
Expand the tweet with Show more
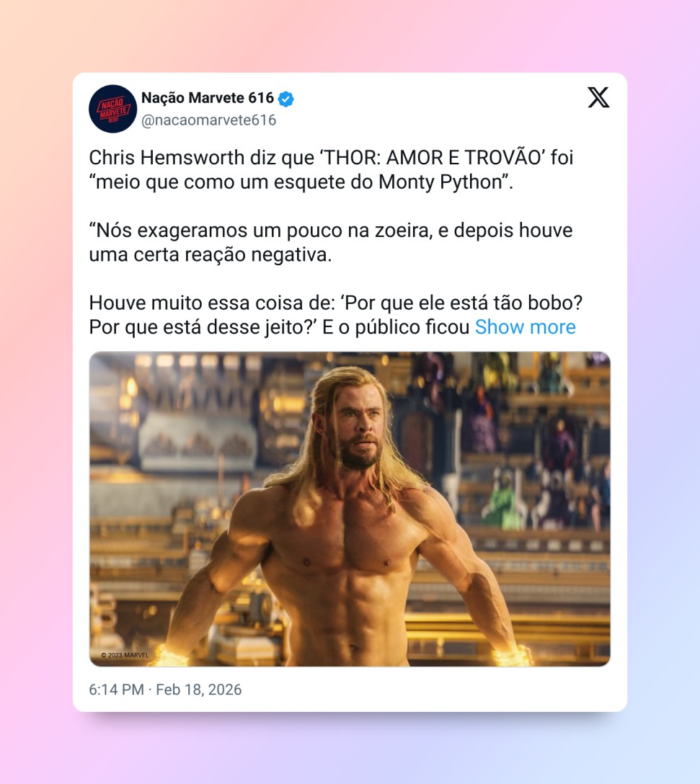pyautogui.click(x=525, y=327)
